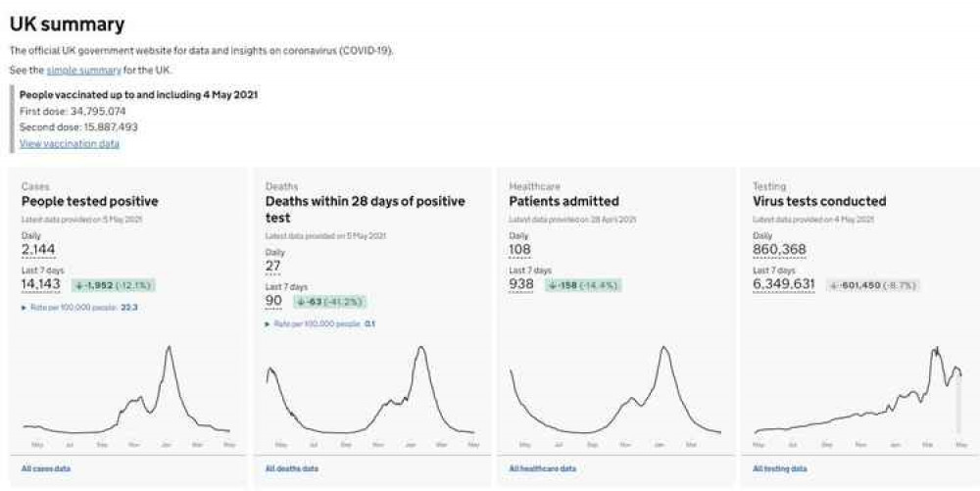Open the simple summary link

tap(83, 71)
